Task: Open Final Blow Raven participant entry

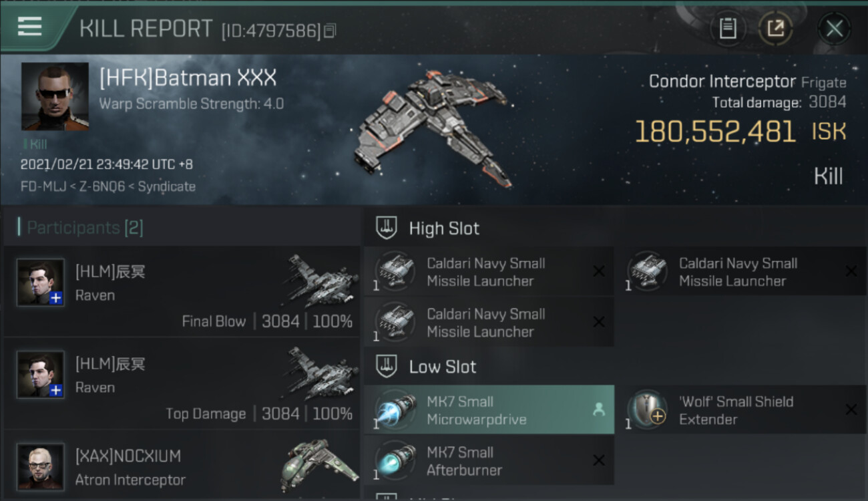Action: [x=182, y=291]
